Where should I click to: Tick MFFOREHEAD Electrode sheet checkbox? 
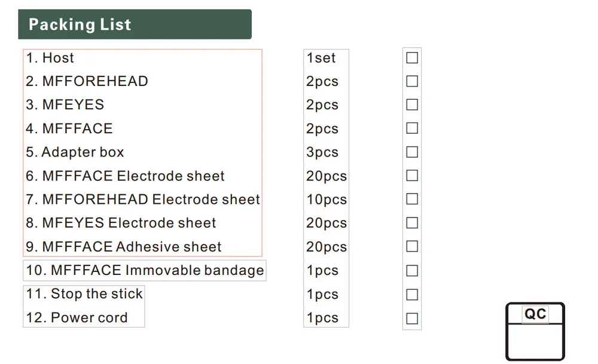point(412,199)
